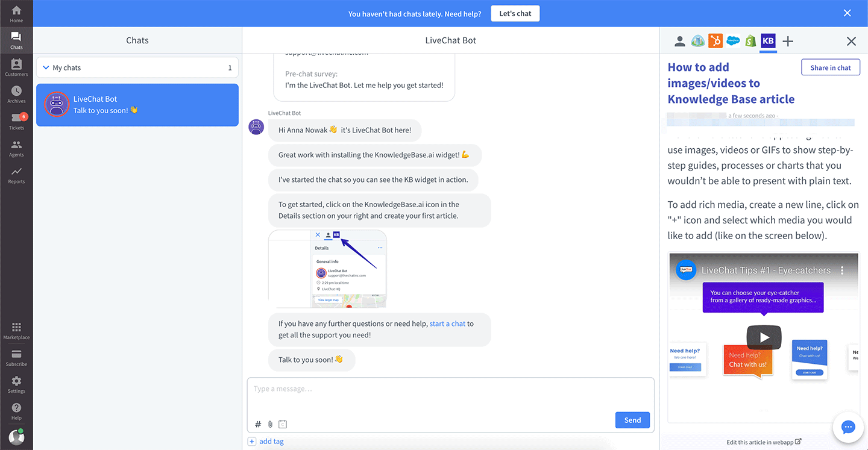The width and height of the screenshot is (868, 450).
Task: Click Edit this article in webapp
Action: tap(764, 442)
